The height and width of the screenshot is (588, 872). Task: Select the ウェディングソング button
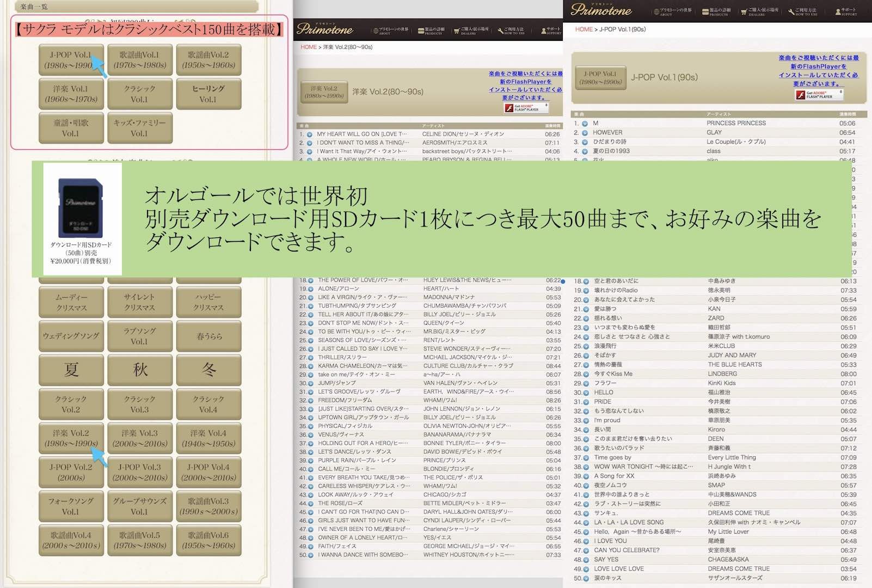coord(71,336)
